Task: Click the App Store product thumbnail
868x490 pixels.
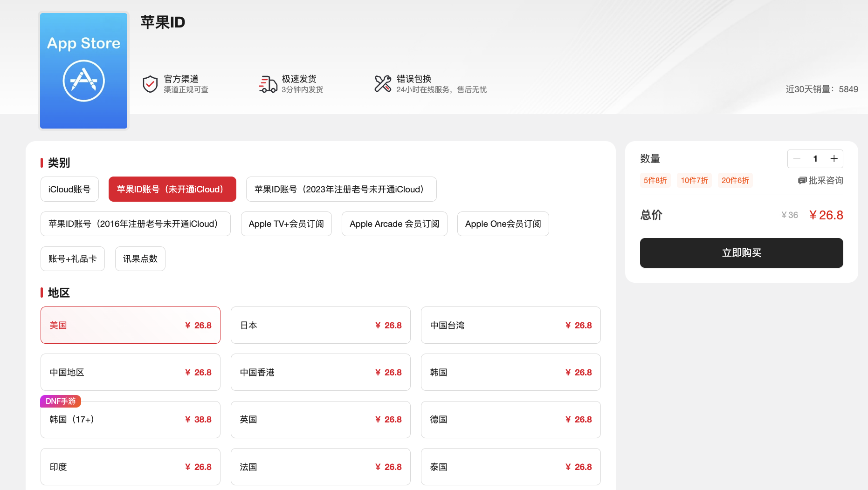Action: pyautogui.click(x=83, y=71)
